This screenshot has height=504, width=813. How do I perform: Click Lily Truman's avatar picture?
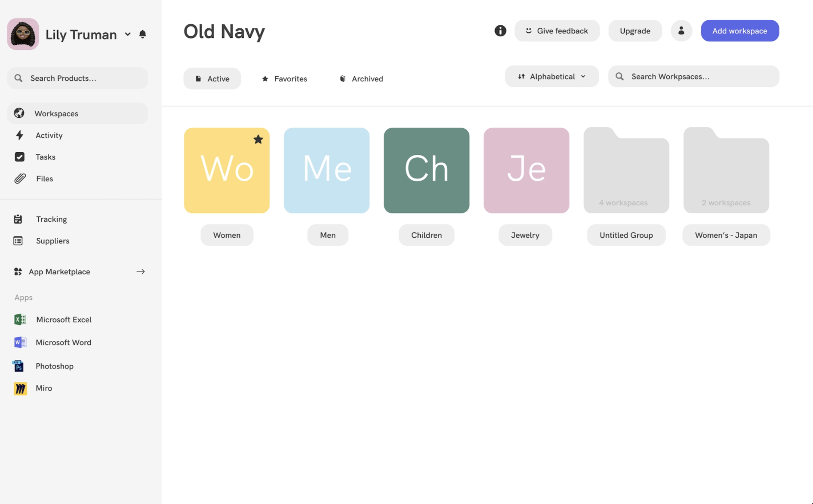tap(23, 34)
